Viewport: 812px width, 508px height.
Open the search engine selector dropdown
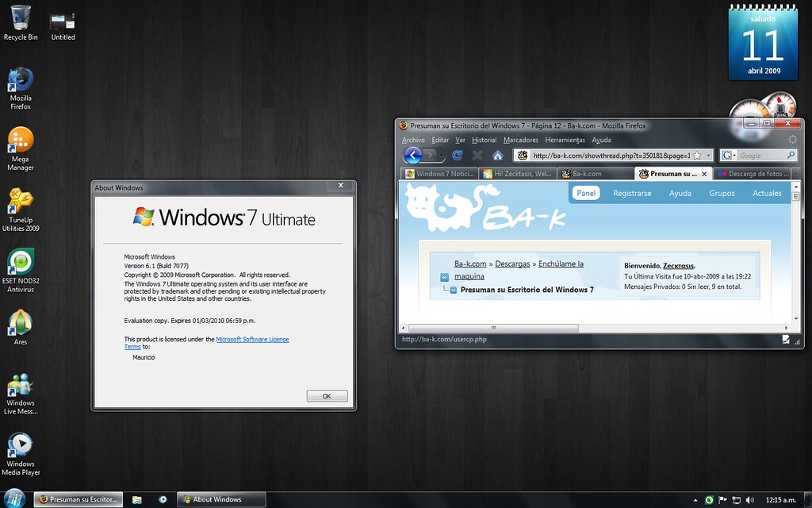(734, 155)
